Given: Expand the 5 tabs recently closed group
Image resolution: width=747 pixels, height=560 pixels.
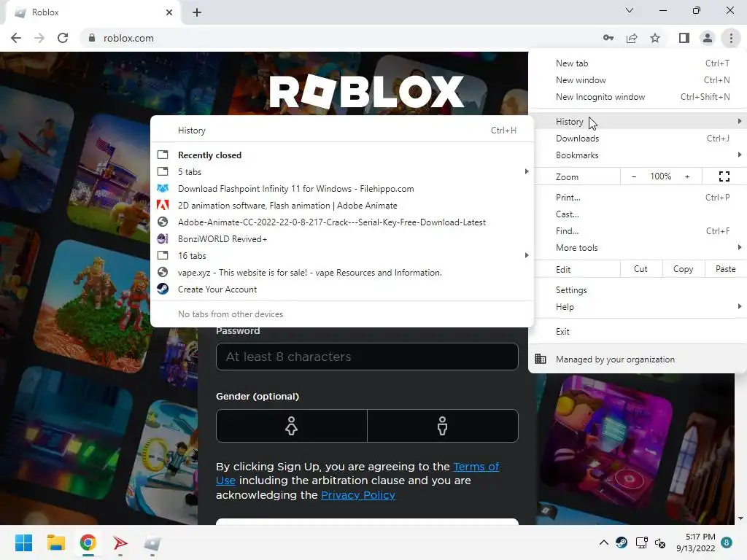Looking at the screenshot, I should [341, 172].
